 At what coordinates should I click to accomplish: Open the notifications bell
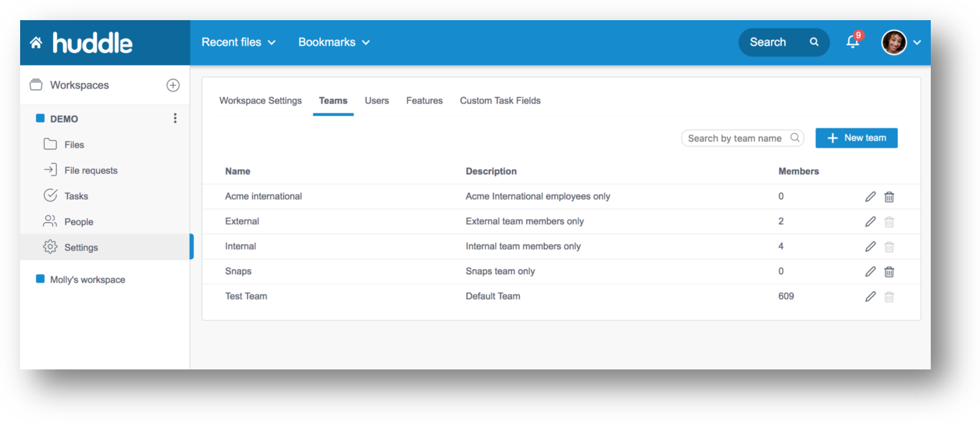pos(852,42)
